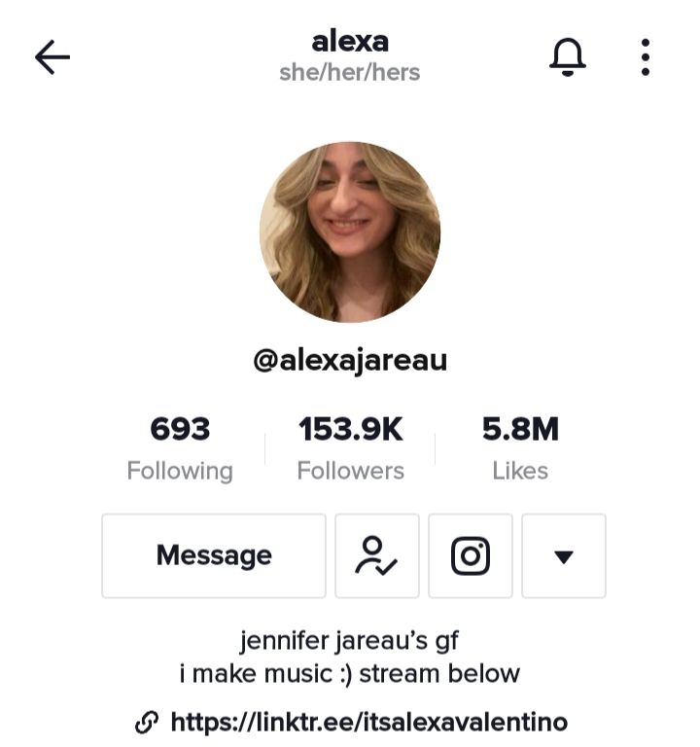
Task: View alexa's circular profile picture
Action: tap(350, 232)
